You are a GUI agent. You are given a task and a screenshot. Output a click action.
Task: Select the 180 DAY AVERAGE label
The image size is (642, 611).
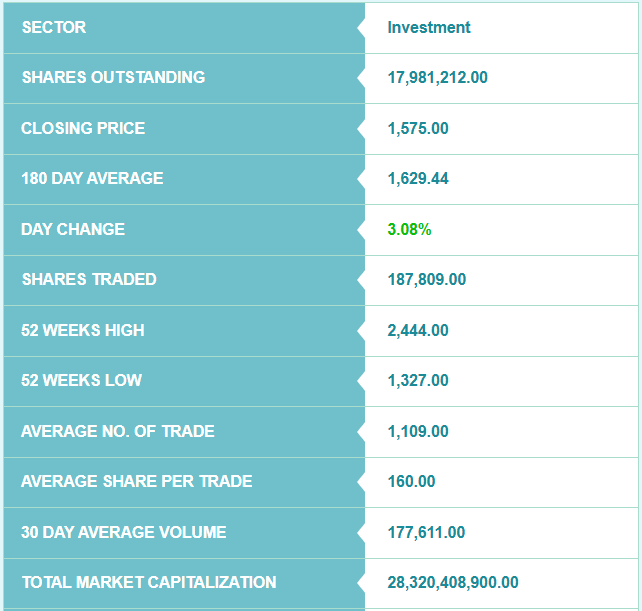[x=92, y=178]
